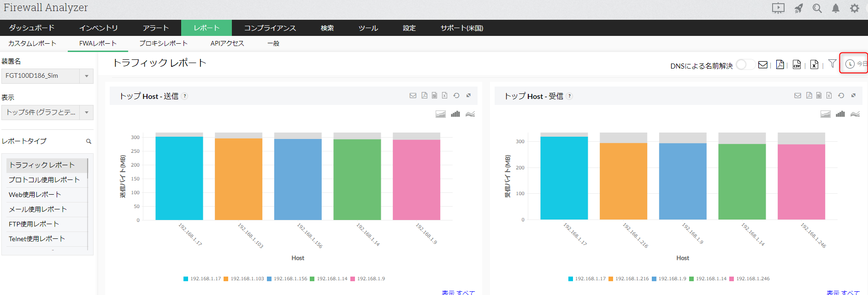Open the 今日 time period selector
The height and width of the screenshot is (295, 868).
coord(854,64)
